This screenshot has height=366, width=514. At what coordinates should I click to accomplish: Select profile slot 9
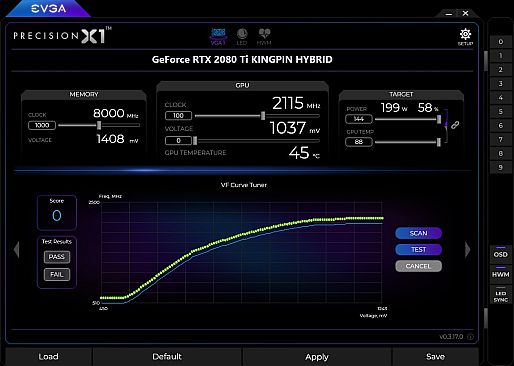[501, 168]
